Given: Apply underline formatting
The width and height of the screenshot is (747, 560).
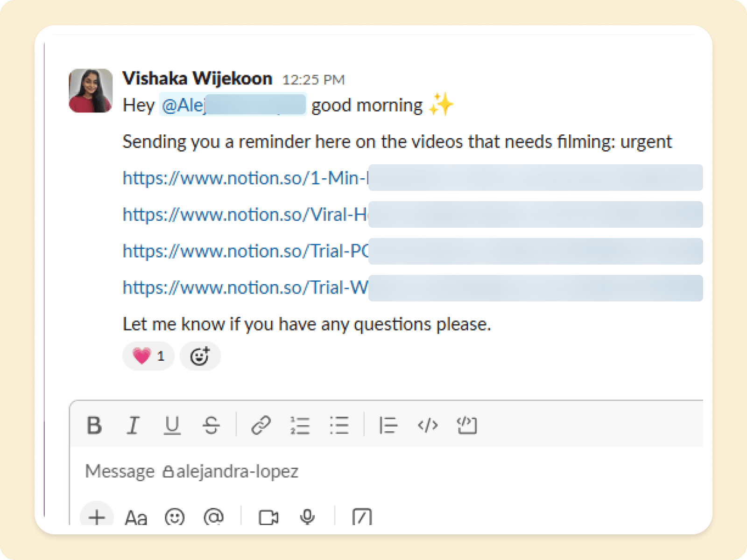Looking at the screenshot, I should [172, 425].
